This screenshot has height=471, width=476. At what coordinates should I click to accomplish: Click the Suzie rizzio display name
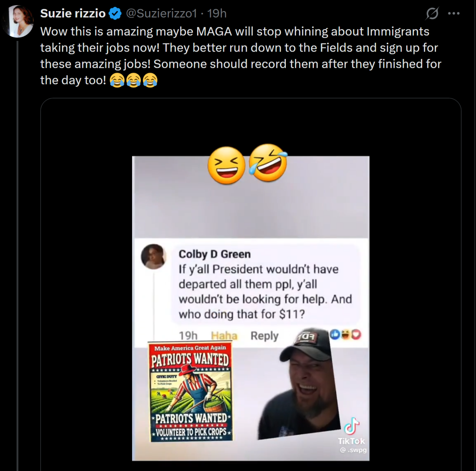(73, 13)
